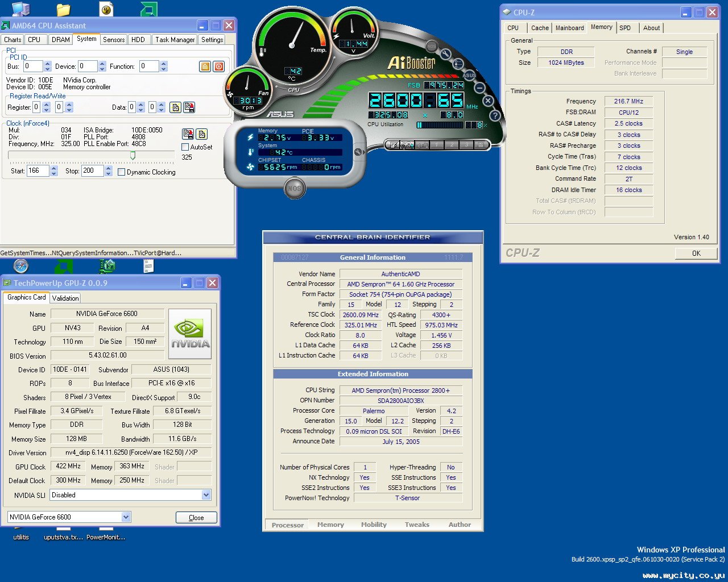Open AiBooster help question mark icon

495,115
